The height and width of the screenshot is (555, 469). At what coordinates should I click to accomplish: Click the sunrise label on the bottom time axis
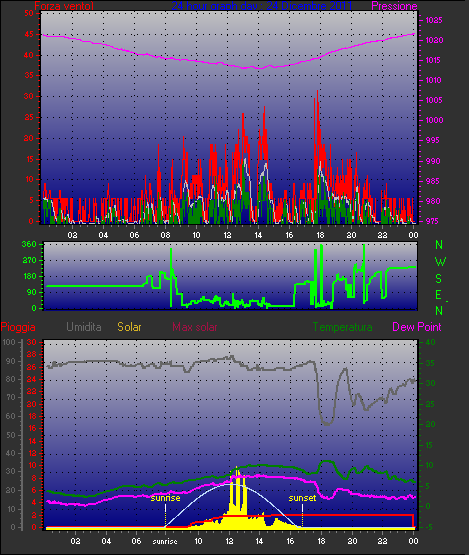point(165,542)
